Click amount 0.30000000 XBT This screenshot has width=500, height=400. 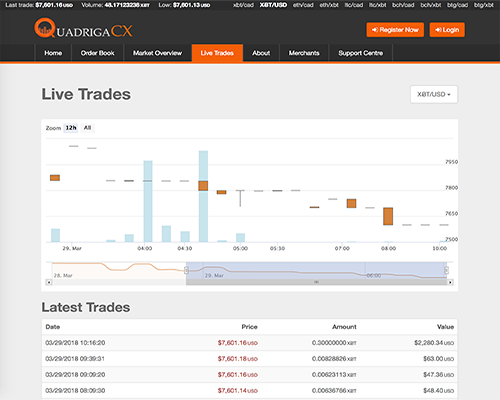coord(334,343)
